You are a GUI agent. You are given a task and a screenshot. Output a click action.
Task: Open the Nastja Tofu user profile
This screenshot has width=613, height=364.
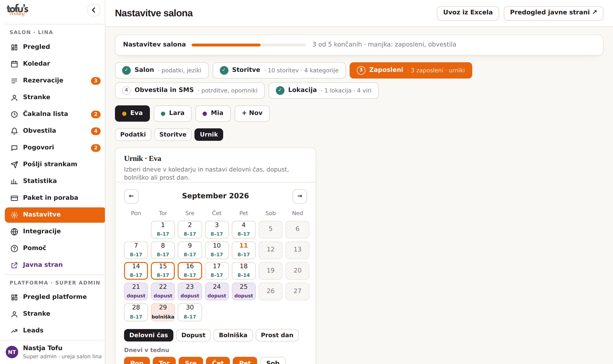click(52, 352)
